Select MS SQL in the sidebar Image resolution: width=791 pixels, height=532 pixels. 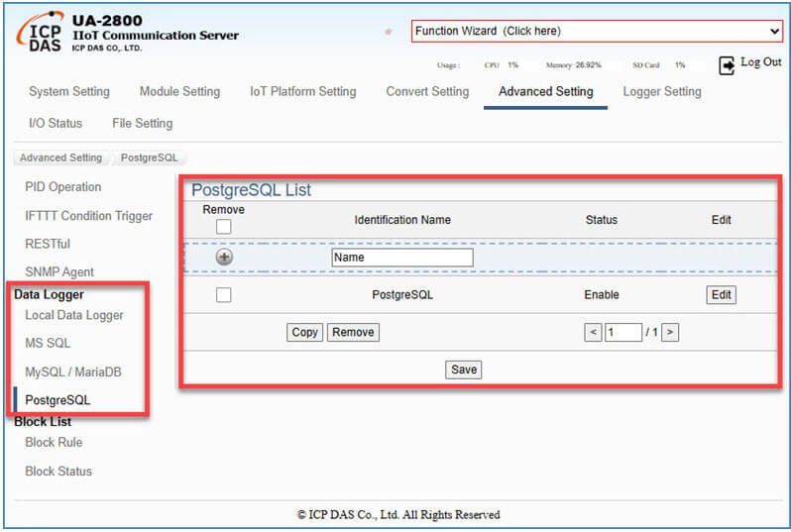tap(48, 344)
